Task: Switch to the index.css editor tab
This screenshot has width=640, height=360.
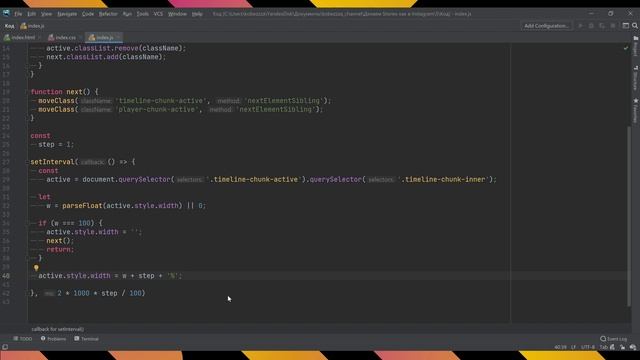Action: [65, 38]
